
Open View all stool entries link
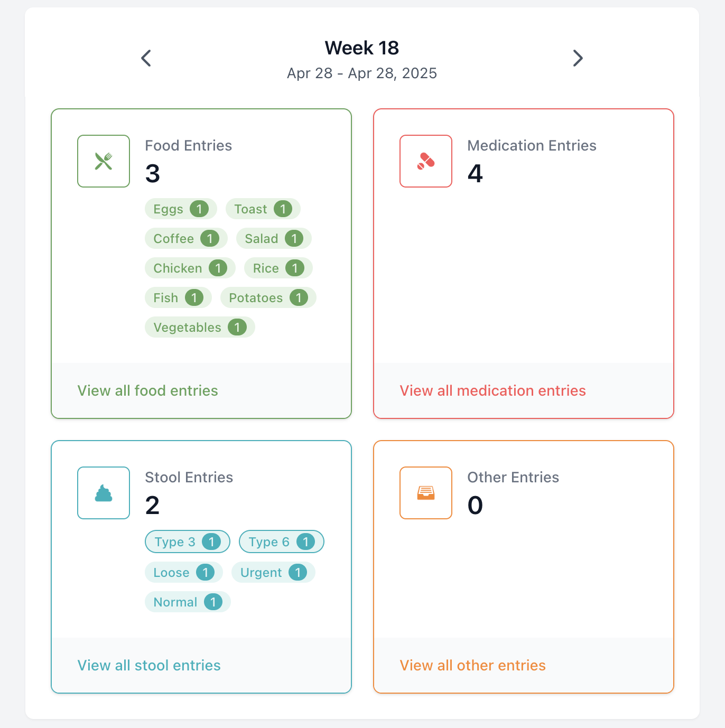pos(149,665)
